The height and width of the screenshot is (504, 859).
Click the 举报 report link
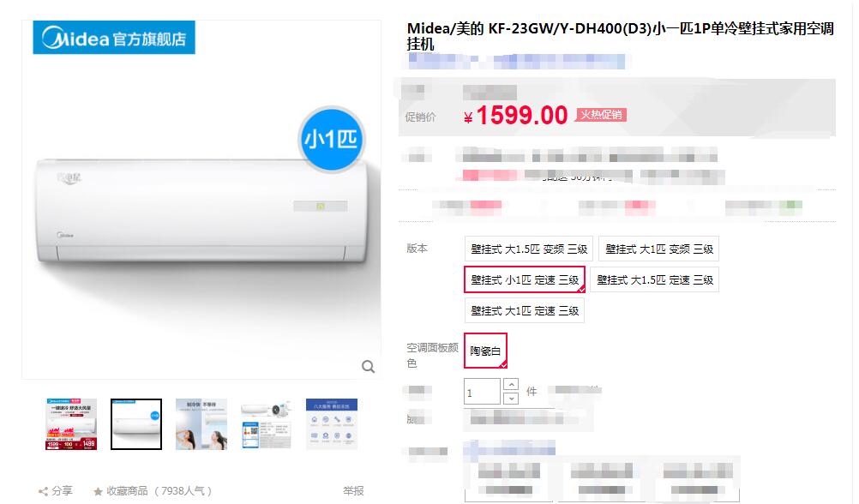[353, 491]
